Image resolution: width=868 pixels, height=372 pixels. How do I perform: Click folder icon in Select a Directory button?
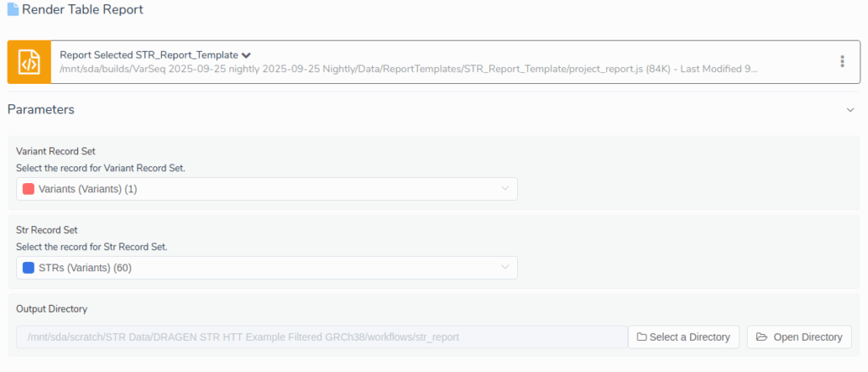642,337
